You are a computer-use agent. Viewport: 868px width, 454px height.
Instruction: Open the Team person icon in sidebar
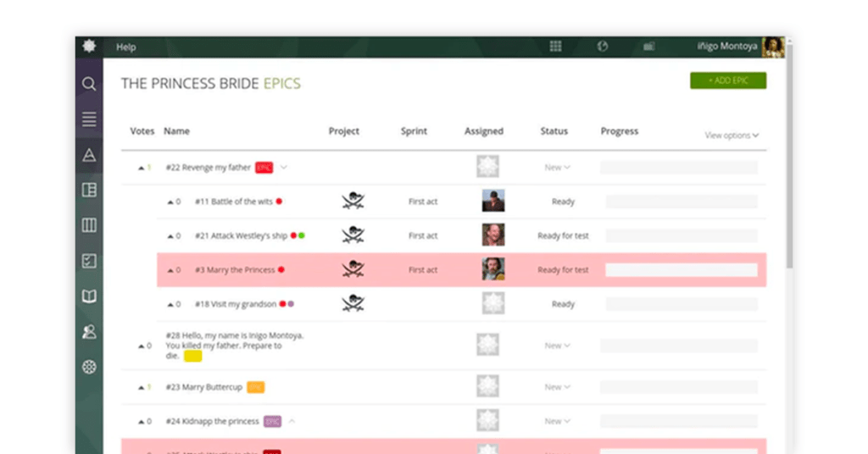88,331
